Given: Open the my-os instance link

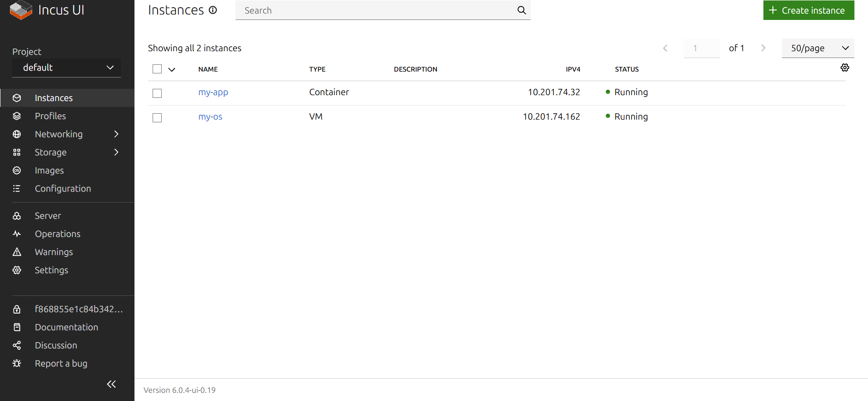Looking at the screenshot, I should click(x=210, y=116).
